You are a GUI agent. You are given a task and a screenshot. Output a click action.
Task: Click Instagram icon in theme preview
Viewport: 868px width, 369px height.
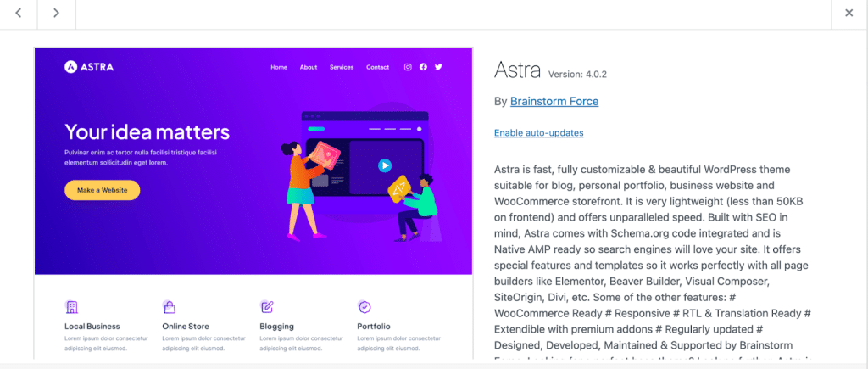tap(408, 67)
